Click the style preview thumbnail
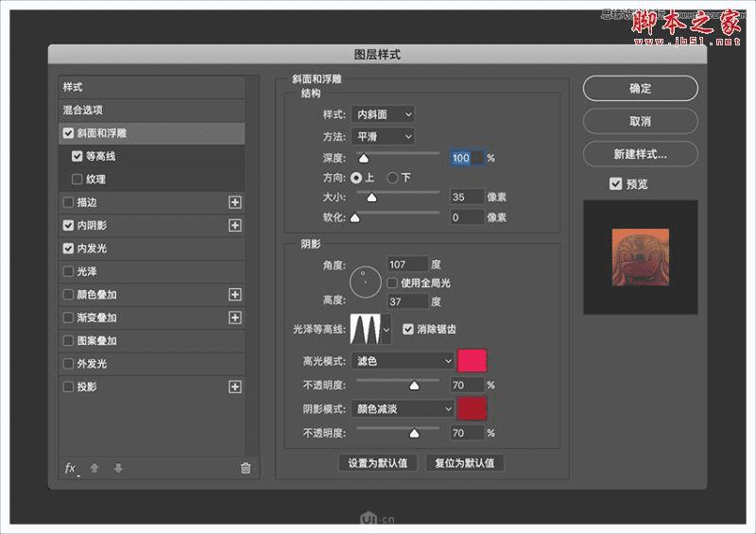This screenshot has width=756, height=534. pos(641,257)
